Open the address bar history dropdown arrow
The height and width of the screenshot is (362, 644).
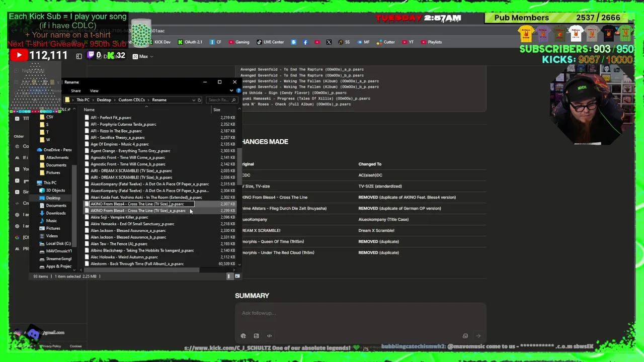pyautogui.click(x=194, y=100)
